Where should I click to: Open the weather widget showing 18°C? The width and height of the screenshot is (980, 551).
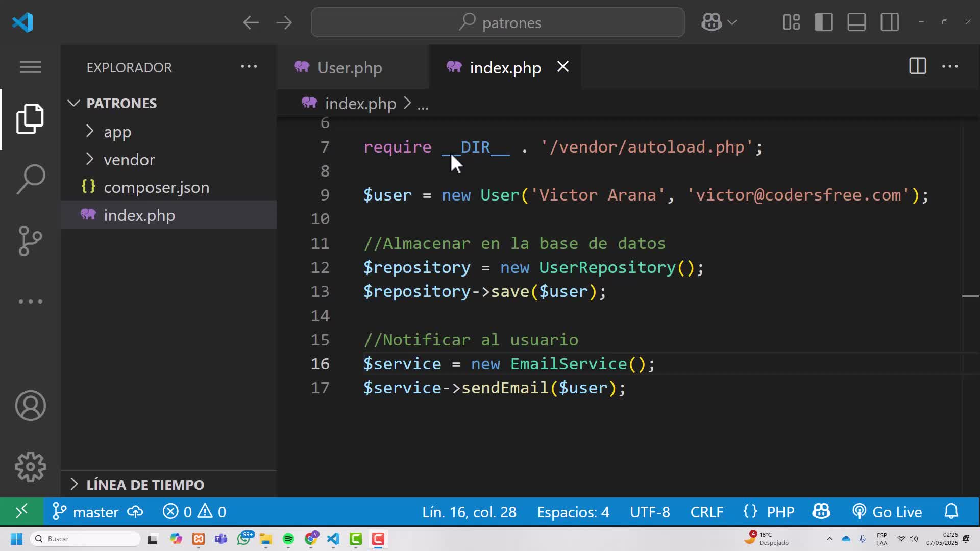(x=767, y=538)
